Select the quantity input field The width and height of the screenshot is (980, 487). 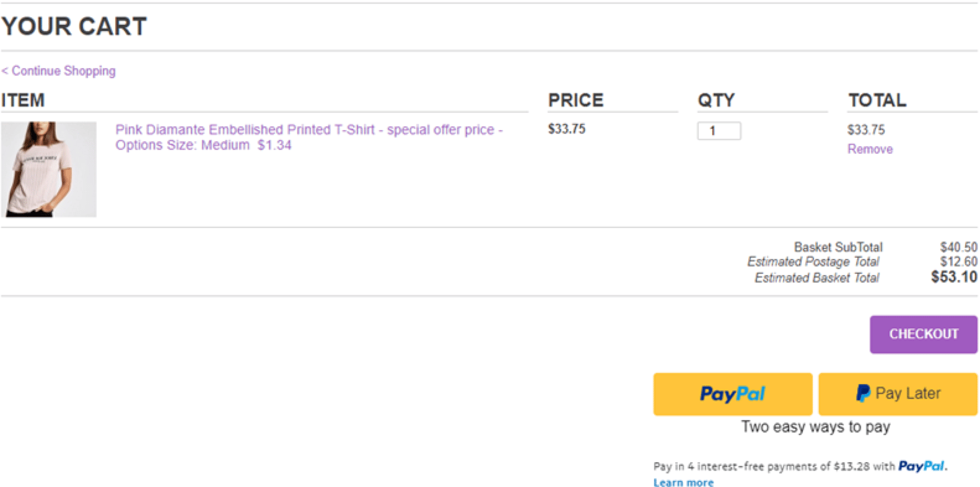coord(718,131)
